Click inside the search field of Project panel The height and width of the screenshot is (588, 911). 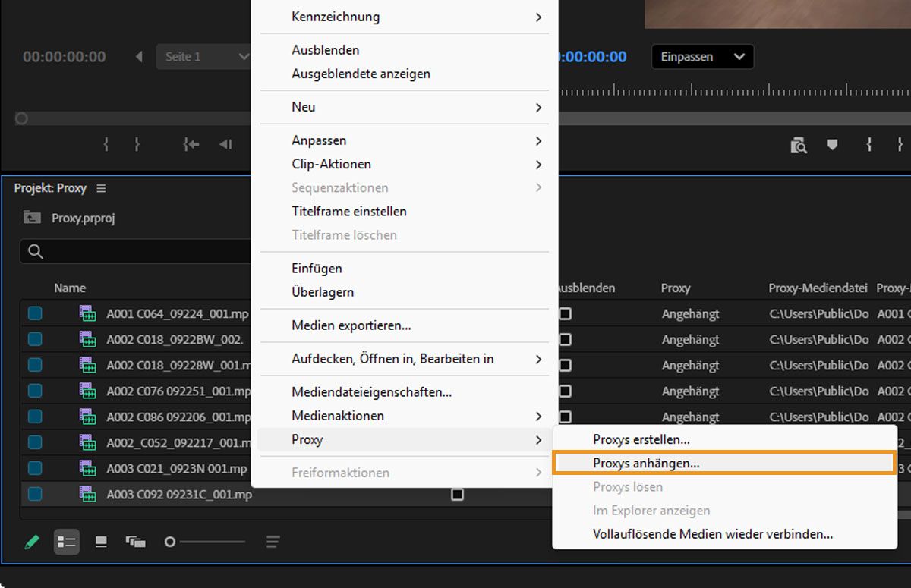(x=137, y=251)
